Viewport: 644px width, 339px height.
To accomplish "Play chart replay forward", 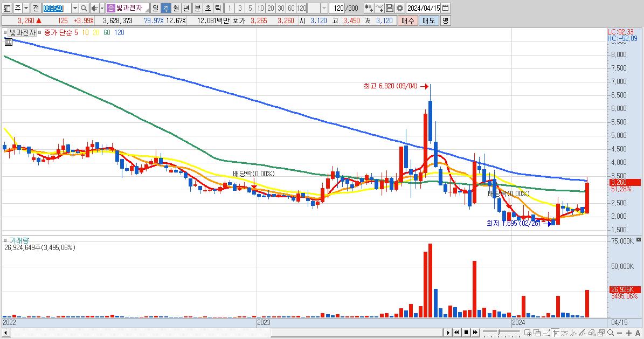I will coord(448,333).
